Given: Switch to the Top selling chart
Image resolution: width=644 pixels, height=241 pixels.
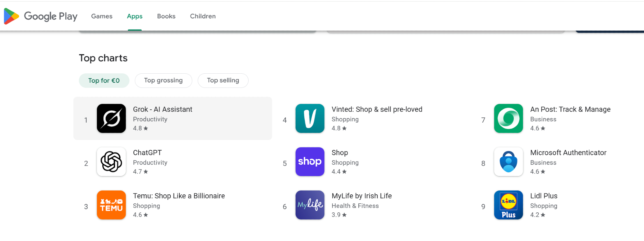Looking at the screenshot, I should tap(223, 80).
